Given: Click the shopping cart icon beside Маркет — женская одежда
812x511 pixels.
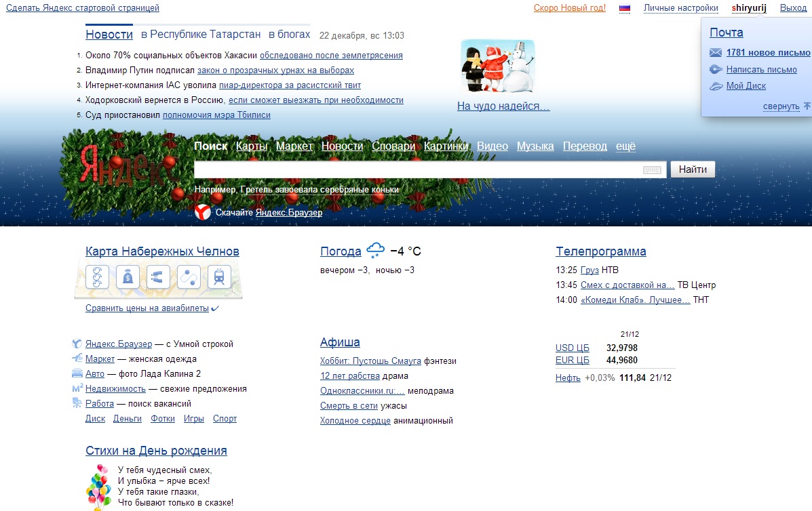Looking at the screenshot, I should (77, 358).
